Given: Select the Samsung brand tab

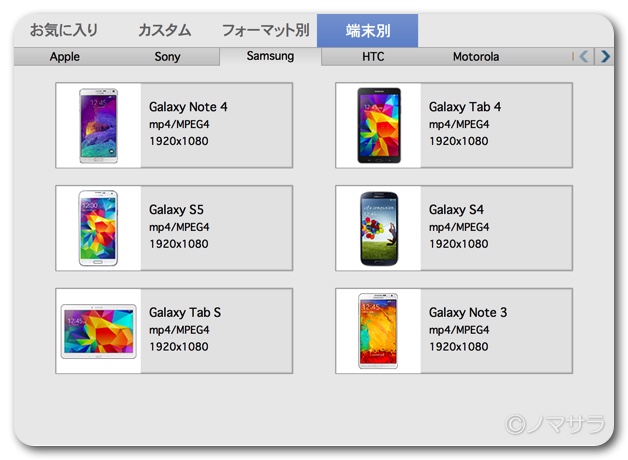Looking at the screenshot, I should click(270, 56).
